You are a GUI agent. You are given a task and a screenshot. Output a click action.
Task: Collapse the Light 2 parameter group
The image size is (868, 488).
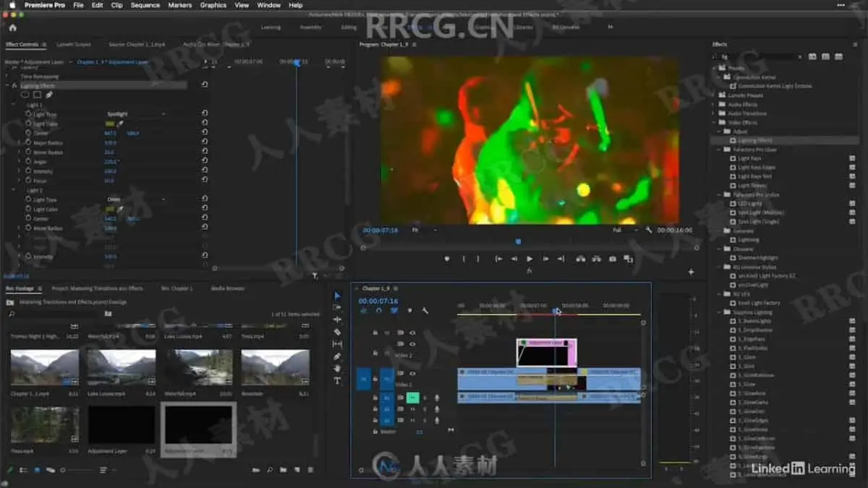[x=13, y=190]
